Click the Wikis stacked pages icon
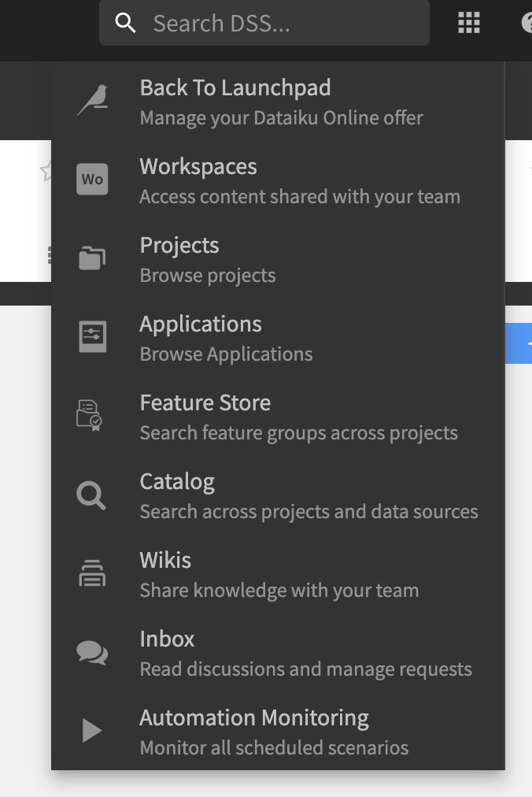 pos(92,573)
